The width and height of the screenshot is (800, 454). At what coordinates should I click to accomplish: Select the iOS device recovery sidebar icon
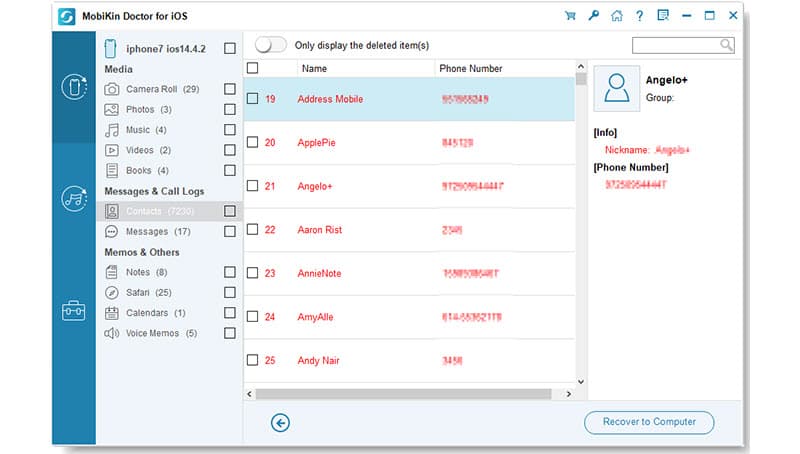[74, 87]
